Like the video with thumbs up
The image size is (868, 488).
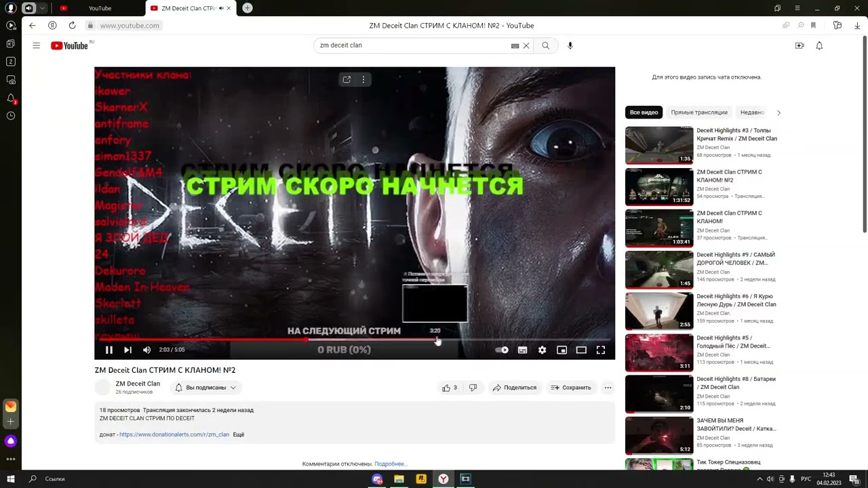coord(450,388)
